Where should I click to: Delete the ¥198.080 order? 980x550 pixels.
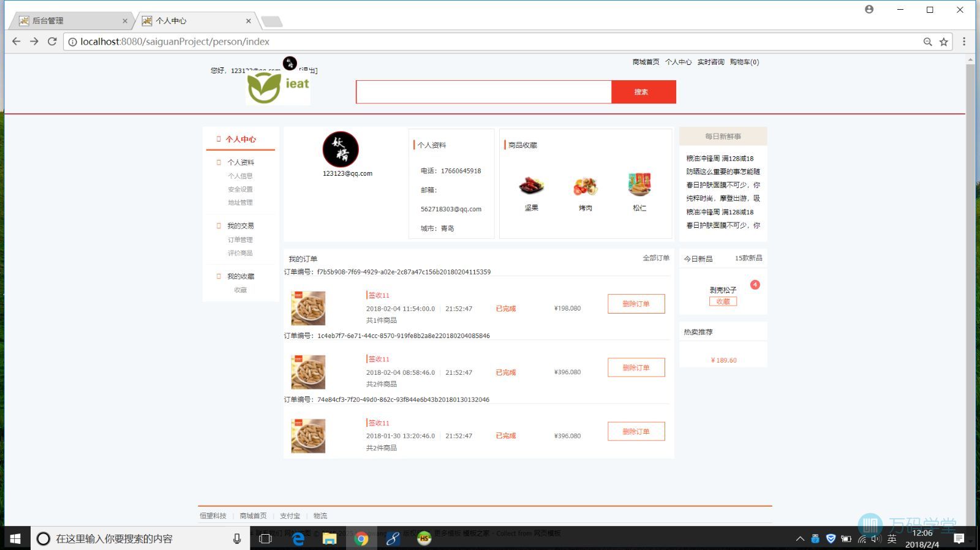tap(636, 304)
